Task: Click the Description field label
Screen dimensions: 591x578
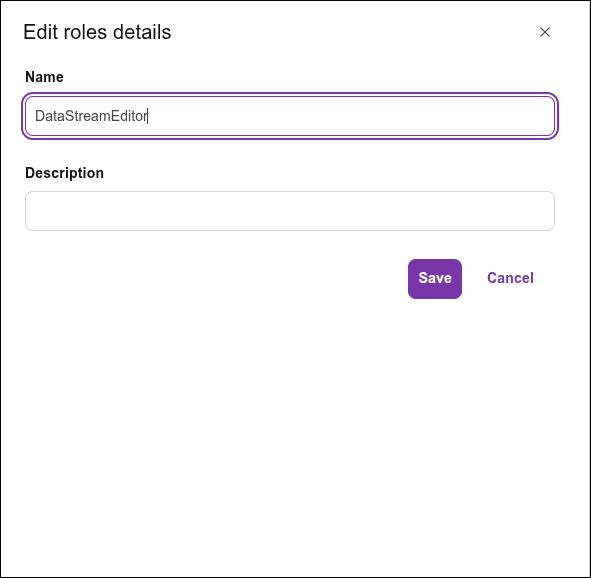Action: [64, 173]
